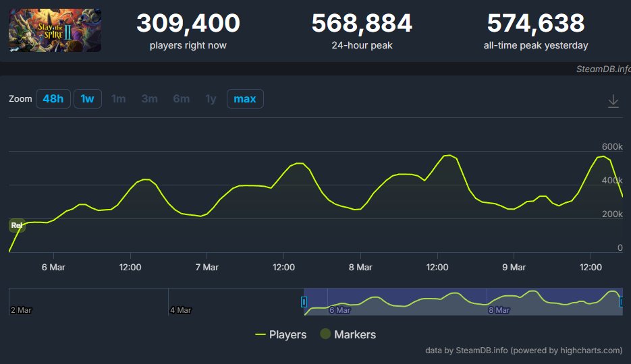Screen dimensions: 631x364
Task: Set zoom to 3m
Action: (149, 99)
